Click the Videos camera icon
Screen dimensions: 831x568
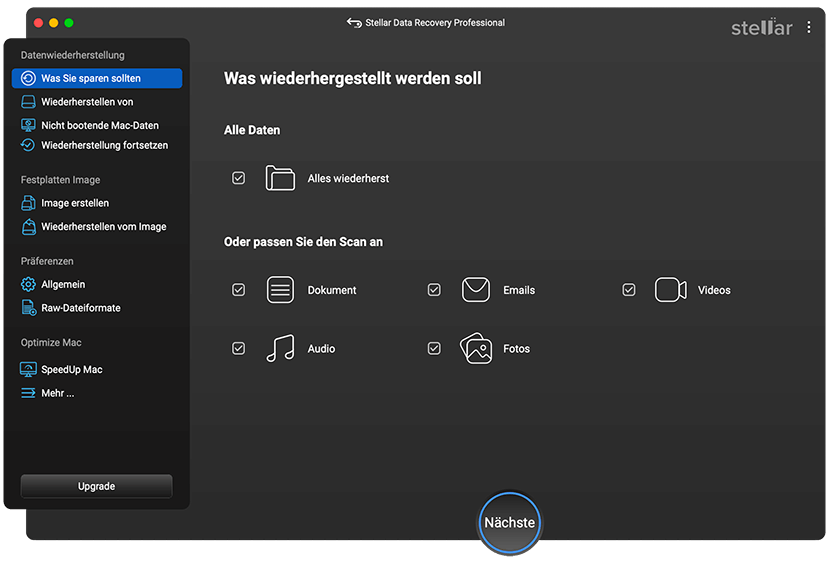(x=671, y=290)
